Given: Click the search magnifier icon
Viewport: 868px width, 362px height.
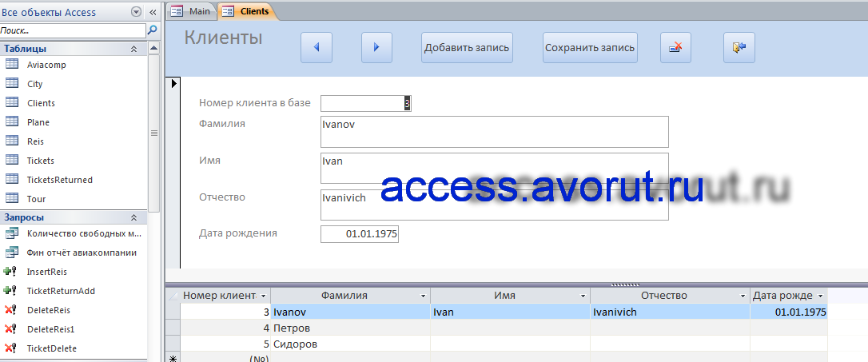Looking at the screenshot, I should pyautogui.click(x=152, y=30).
